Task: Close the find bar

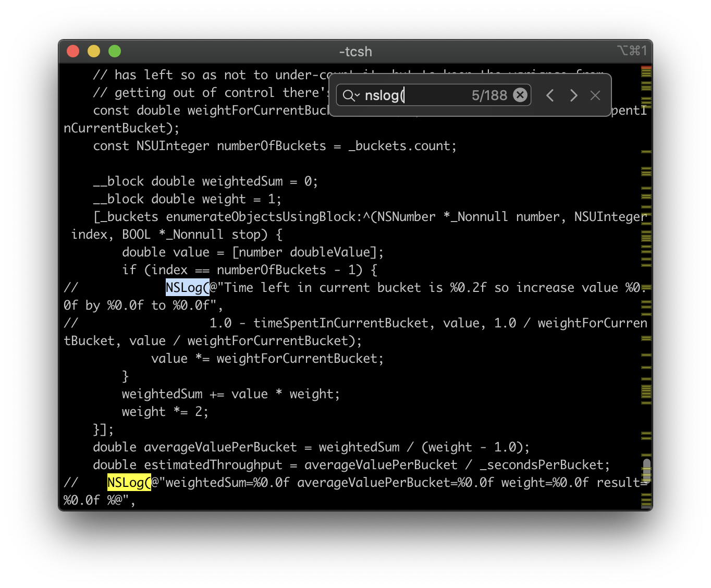Action: point(595,95)
